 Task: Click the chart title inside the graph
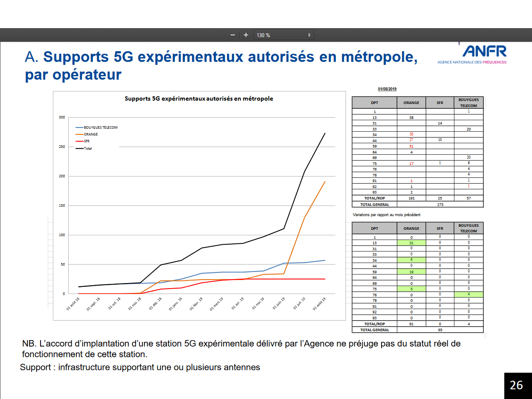point(199,98)
